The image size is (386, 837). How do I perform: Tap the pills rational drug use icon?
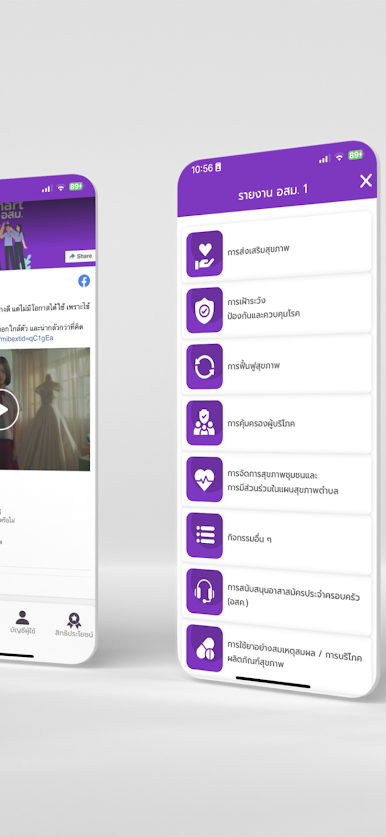[x=204, y=649]
